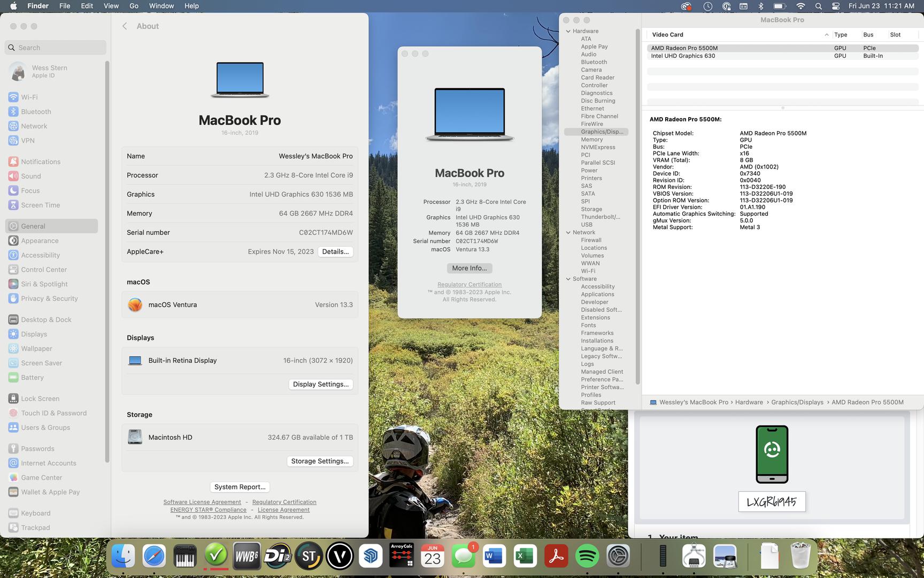Open Finder from the Dock

pyautogui.click(x=123, y=556)
